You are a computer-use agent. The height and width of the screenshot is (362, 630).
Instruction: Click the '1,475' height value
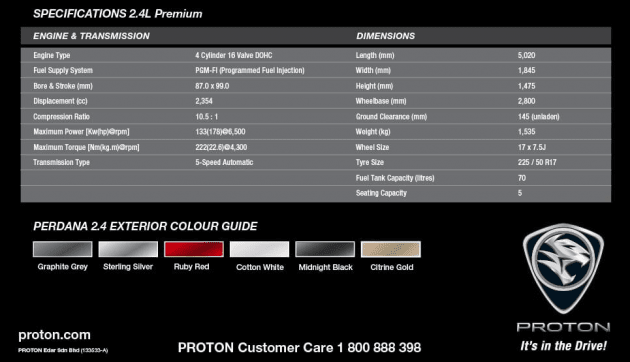coord(526,86)
